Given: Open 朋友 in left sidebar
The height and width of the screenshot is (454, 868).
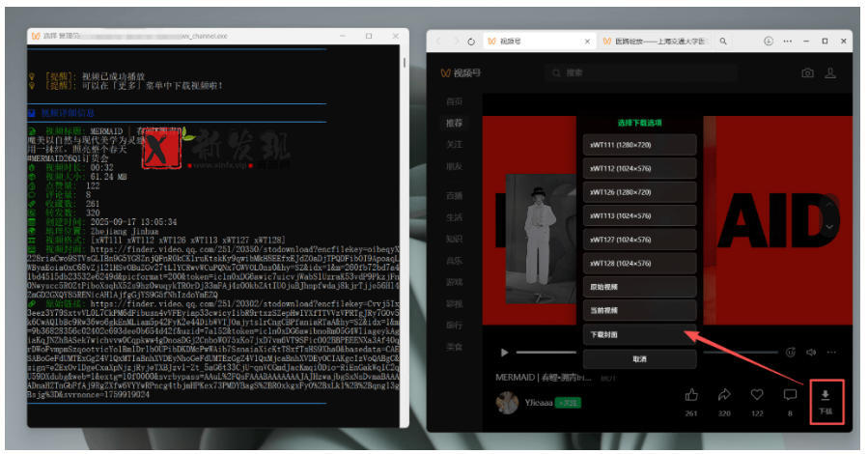Looking at the screenshot, I should tap(455, 166).
